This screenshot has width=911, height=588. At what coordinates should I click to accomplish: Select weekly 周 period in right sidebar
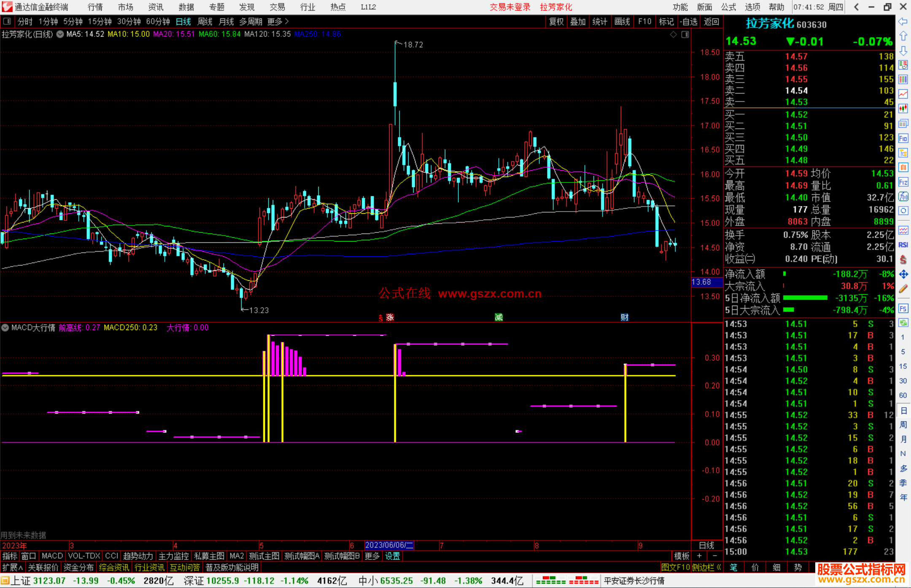pyautogui.click(x=903, y=424)
